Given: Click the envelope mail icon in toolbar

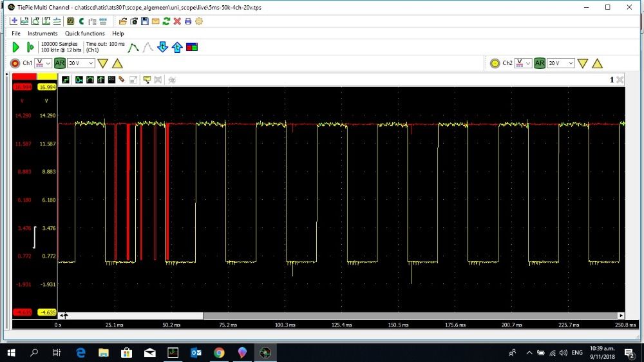Looking at the screenshot, I should (x=155, y=21).
